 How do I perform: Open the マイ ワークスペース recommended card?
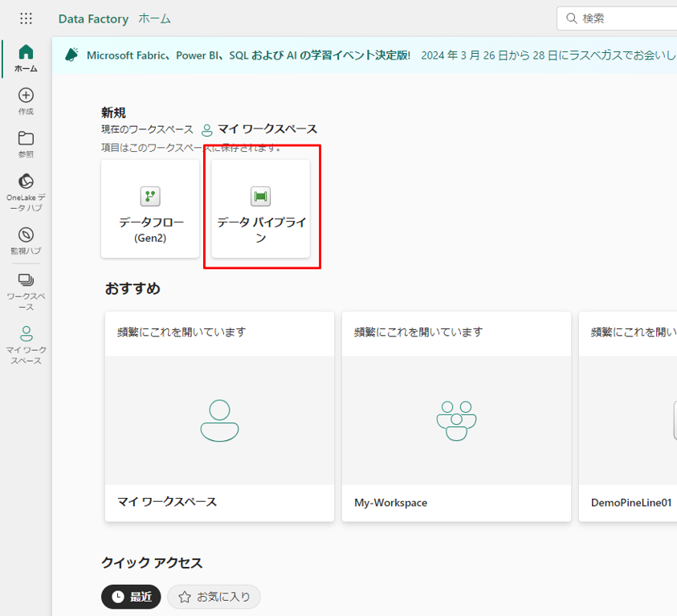219,417
